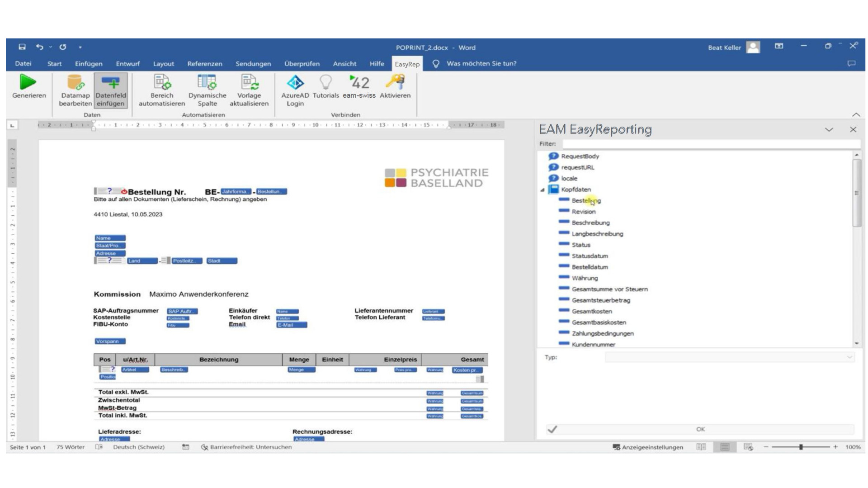Viewport: 868px width, 488px height.
Task: Switch to web layout view in status bar
Action: point(748,447)
